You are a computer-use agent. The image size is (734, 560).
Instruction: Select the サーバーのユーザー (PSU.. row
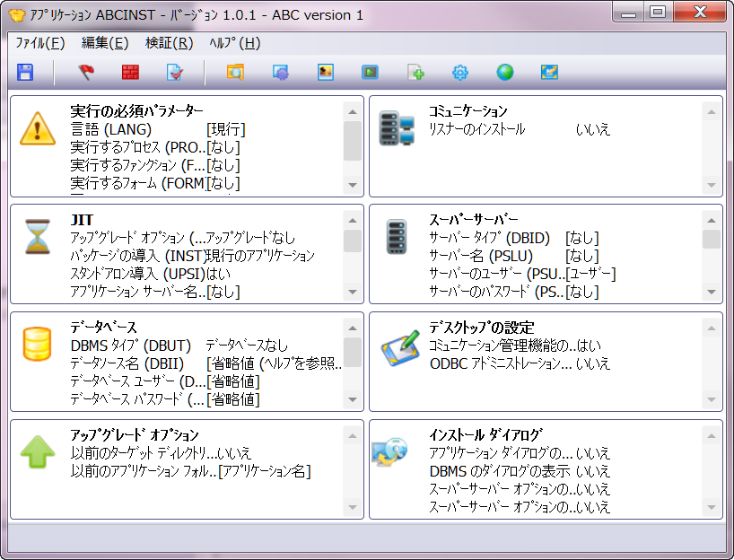click(x=522, y=274)
